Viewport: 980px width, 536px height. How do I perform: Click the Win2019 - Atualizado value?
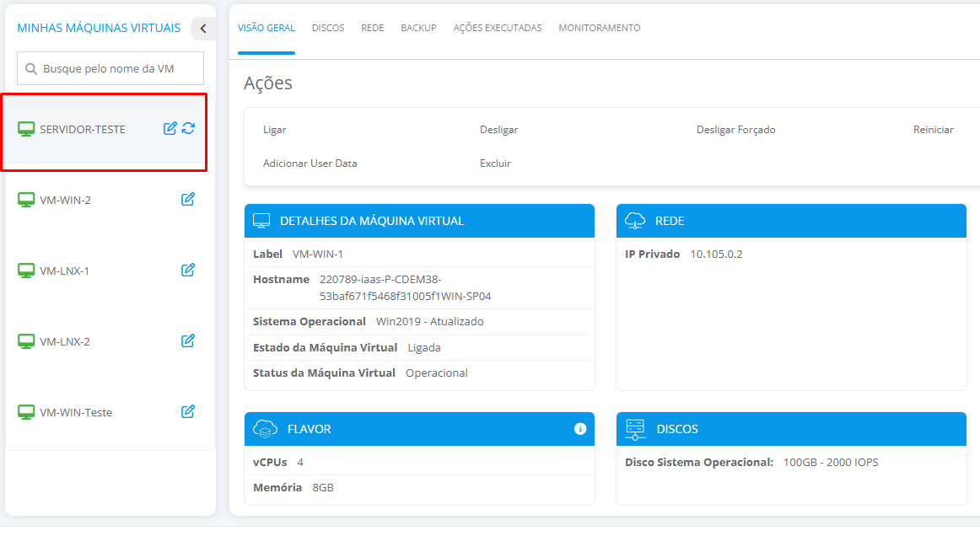(x=430, y=322)
